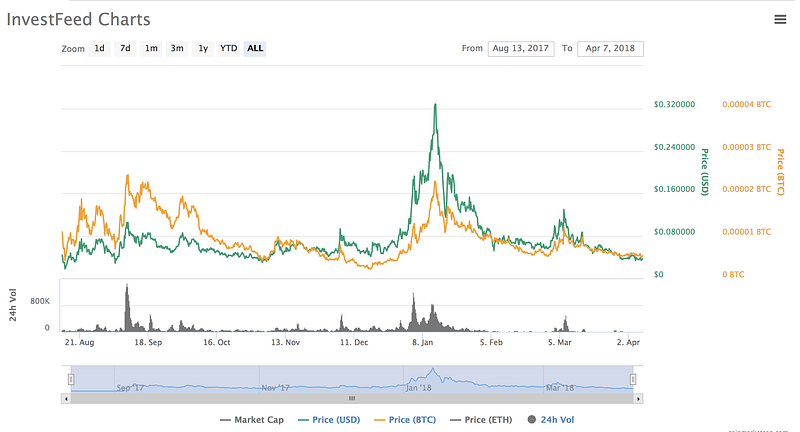
Task: Click the $0.240000 axis label
Action: [x=674, y=147]
